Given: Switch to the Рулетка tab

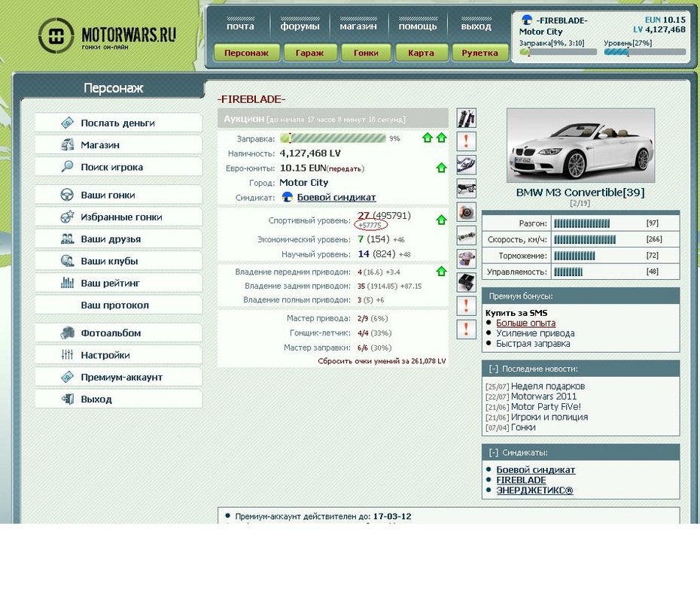Looking at the screenshot, I should click(x=480, y=53).
